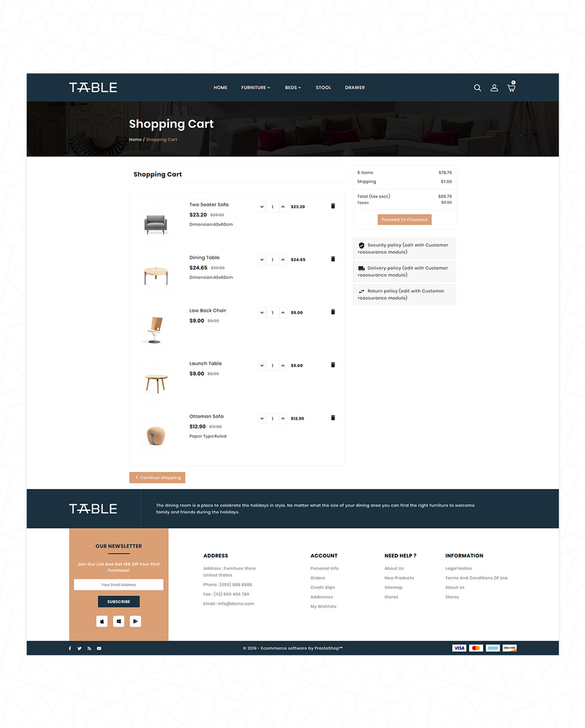Decrease Launch Table quantity
585x728 pixels.
tap(262, 366)
